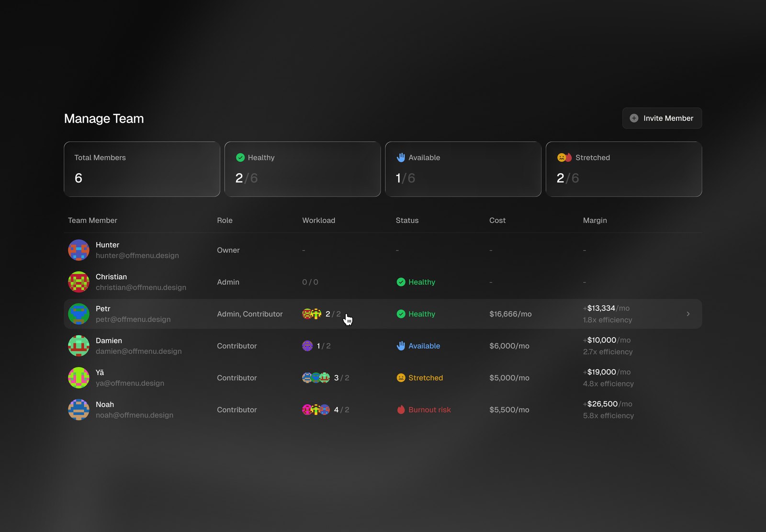Click hunter@offmenu.design email
This screenshot has height=532, width=766.
(x=137, y=256)
